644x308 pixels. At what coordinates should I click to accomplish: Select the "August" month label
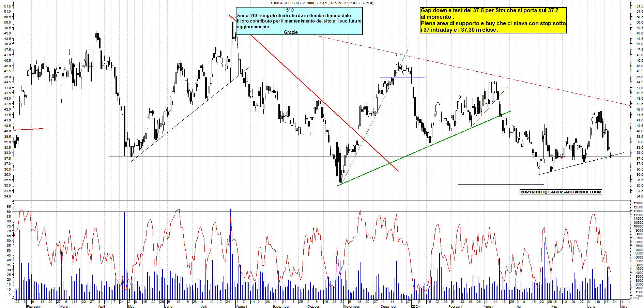tap(242, 306)
